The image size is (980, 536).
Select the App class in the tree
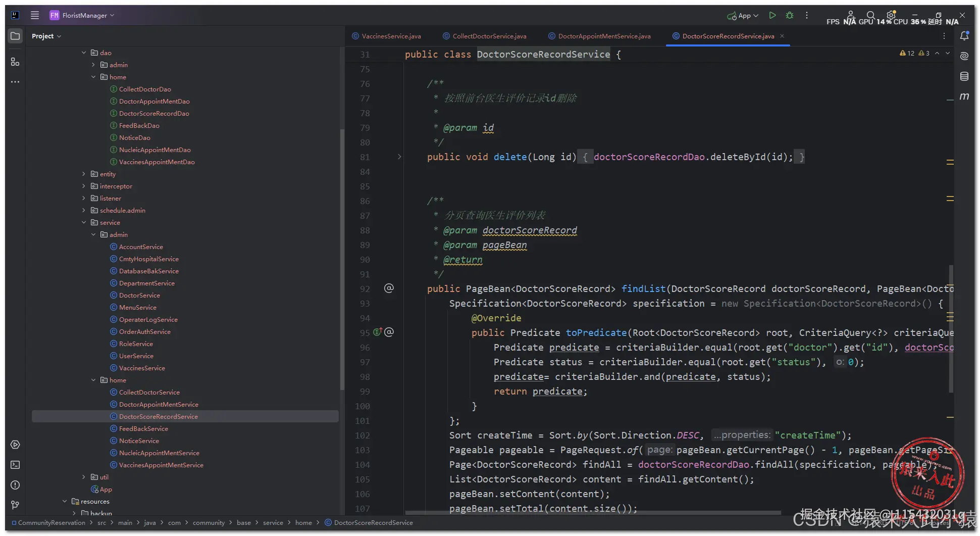pos(101,489)
